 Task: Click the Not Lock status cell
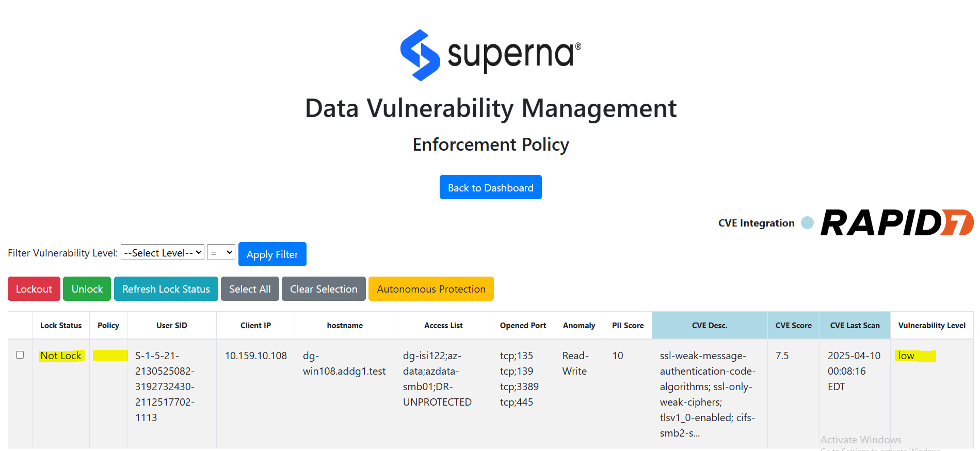point(61,356)
